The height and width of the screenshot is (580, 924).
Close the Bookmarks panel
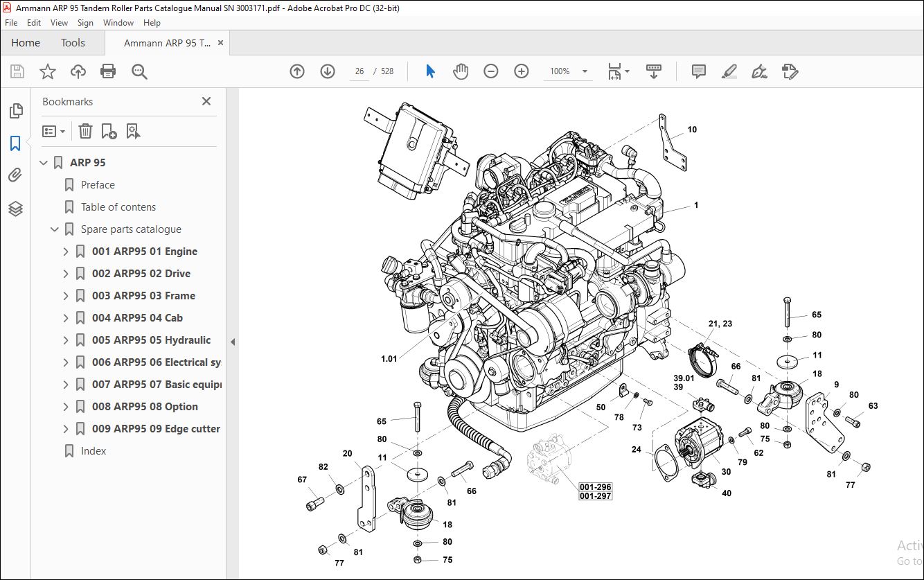click(x=206, y=101)
